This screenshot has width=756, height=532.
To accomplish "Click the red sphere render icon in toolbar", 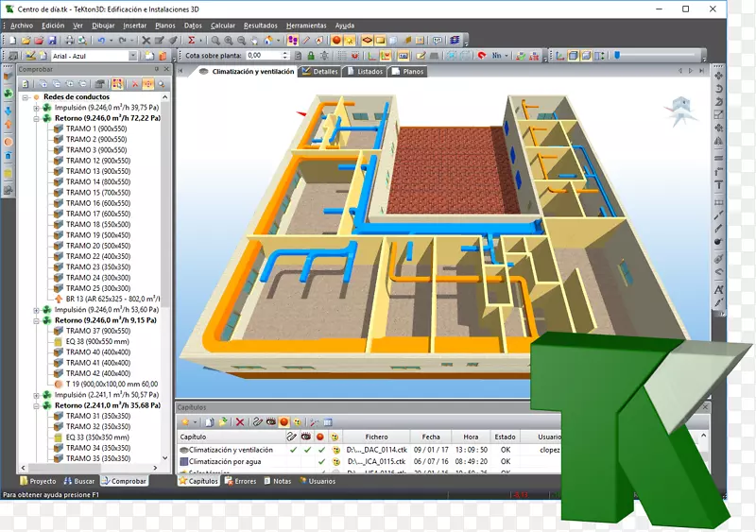I will [x=336, y=41].
